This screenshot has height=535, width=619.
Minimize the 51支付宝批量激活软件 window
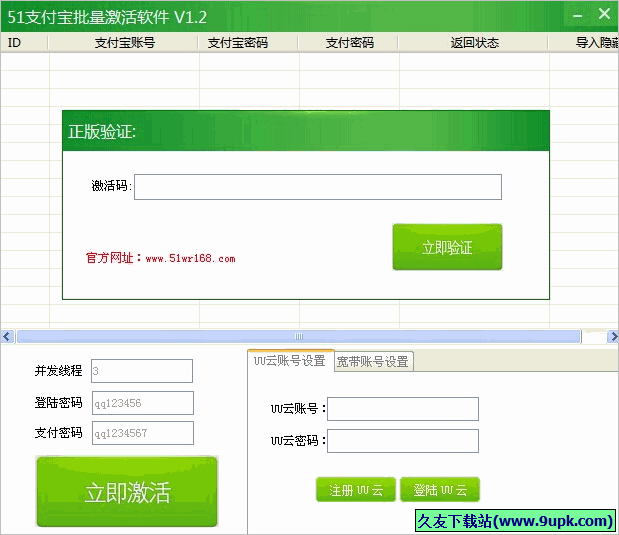pos(578,16)
